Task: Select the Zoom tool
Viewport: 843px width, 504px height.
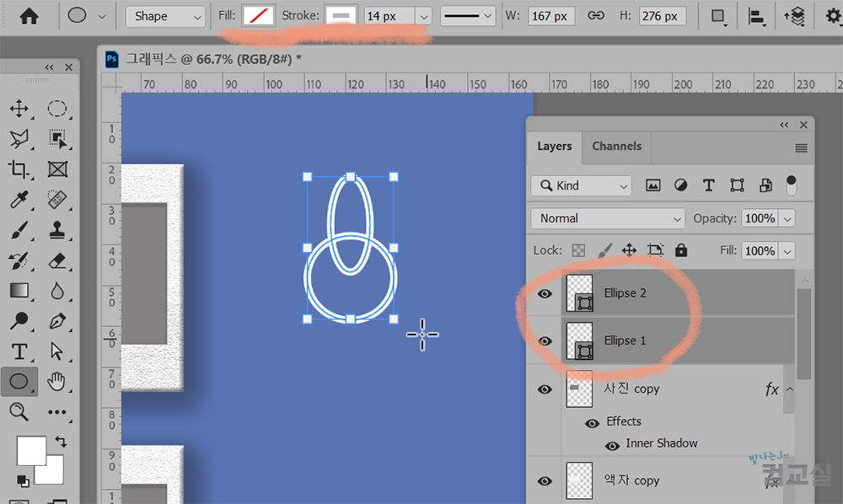Action: [19, 412]
